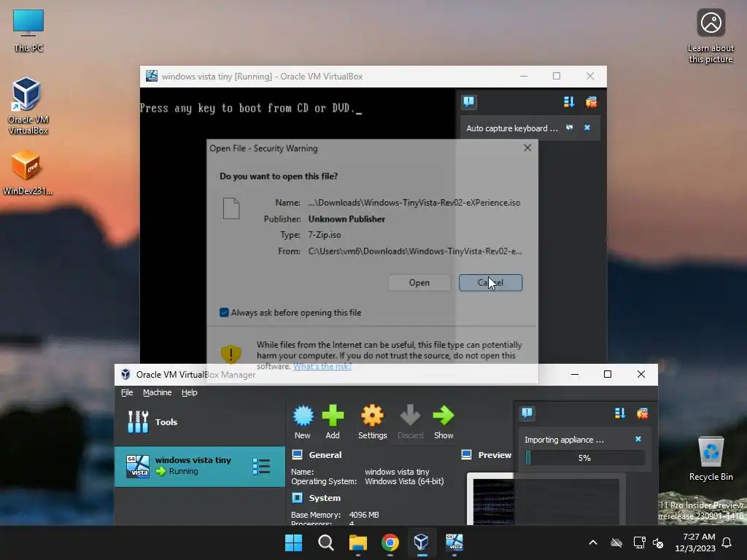Click the green Show arrow icon
The height and width of the screenshot is (560, 747).
(x=443, y=416)
